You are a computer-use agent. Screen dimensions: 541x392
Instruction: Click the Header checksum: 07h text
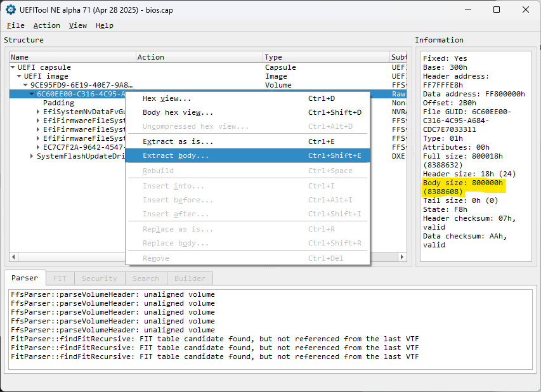469,218
